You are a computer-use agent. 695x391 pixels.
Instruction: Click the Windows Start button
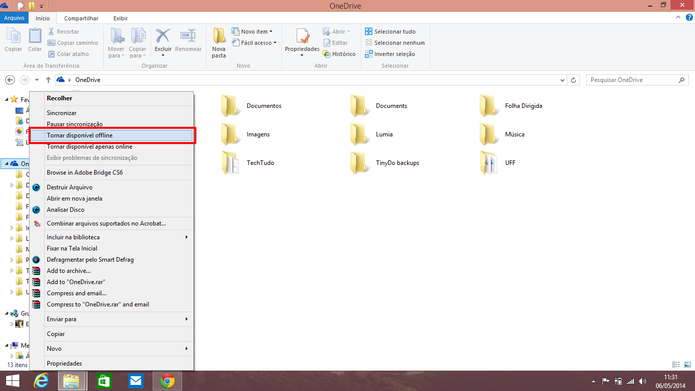click(12, 381)
